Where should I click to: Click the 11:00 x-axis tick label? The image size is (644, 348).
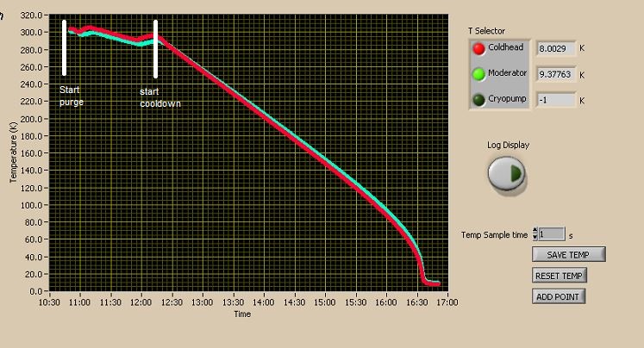[x=79, y=302]
